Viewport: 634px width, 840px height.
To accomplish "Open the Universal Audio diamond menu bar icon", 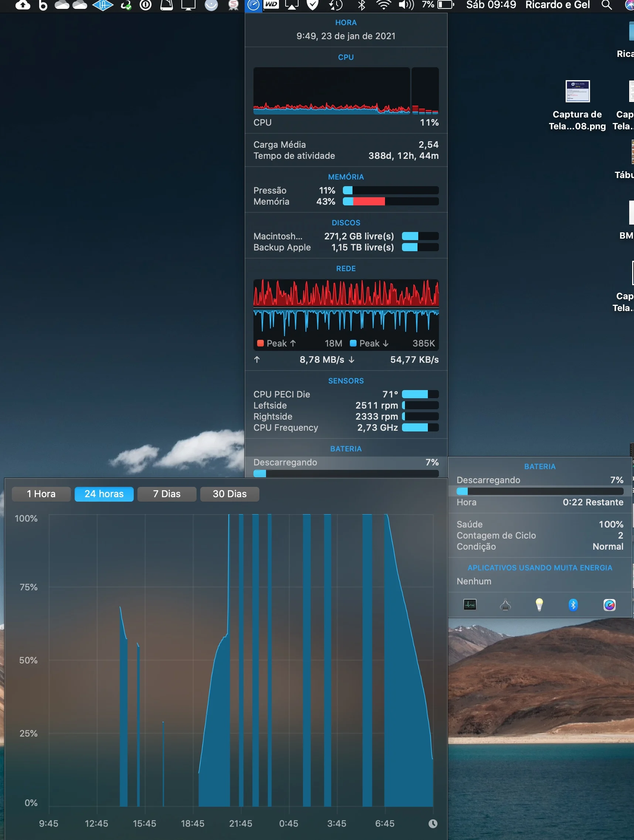I will 103,5.
